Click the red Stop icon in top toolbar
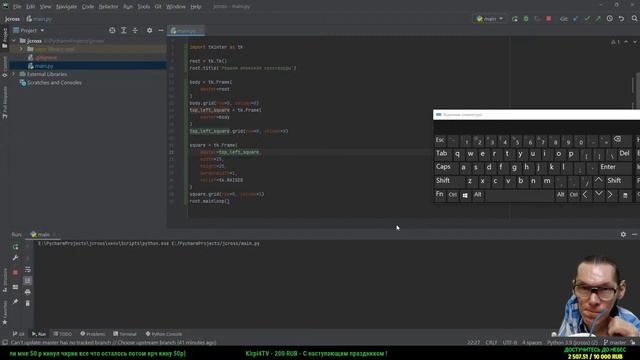Image resolution: width=640 pixels, height=360 pixels. tap(549, 19)
